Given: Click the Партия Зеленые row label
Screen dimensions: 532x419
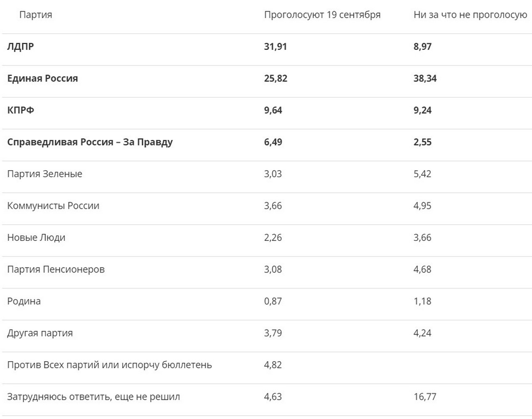Looking at the screenshot, I should [44, 174].
